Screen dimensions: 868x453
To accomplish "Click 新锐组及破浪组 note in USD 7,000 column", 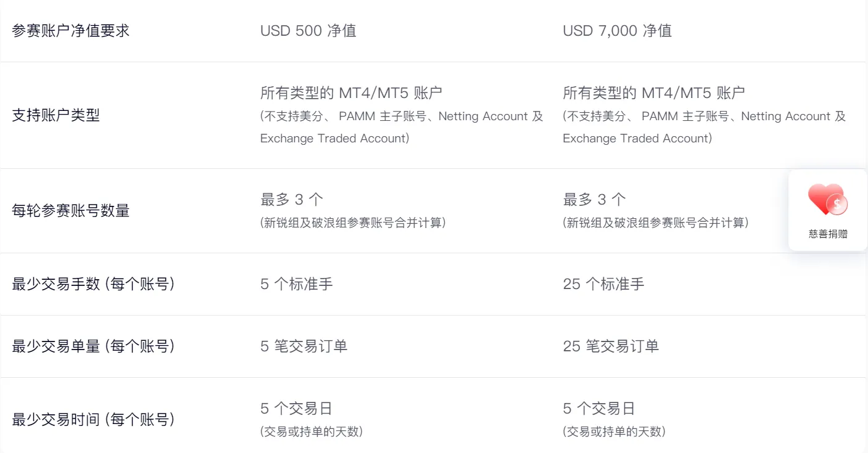I will (655, 223).
